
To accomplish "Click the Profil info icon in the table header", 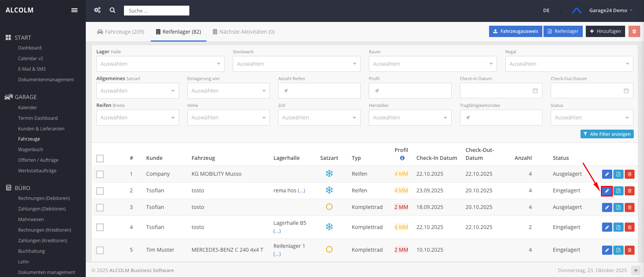I will pyautogui.click(x=402, y=158).
